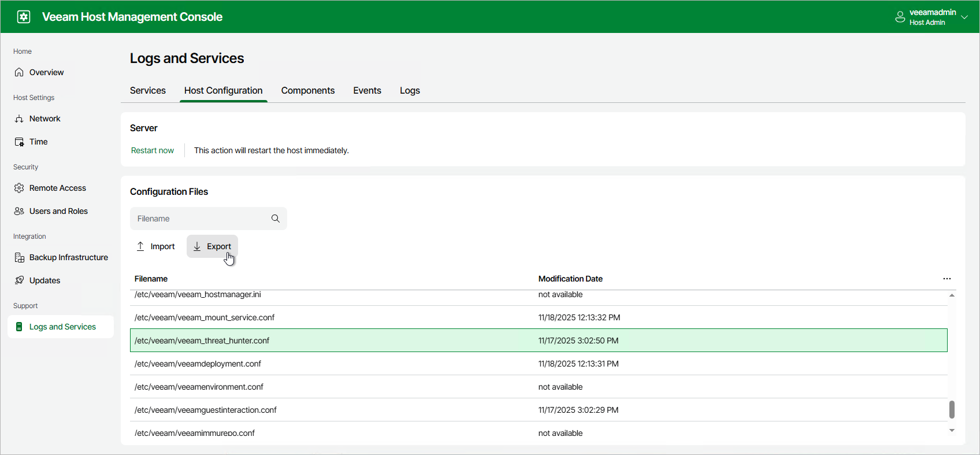The image size is (980, 455).
Task: Click the file list scroll up arrow
Action: [952, 295]
